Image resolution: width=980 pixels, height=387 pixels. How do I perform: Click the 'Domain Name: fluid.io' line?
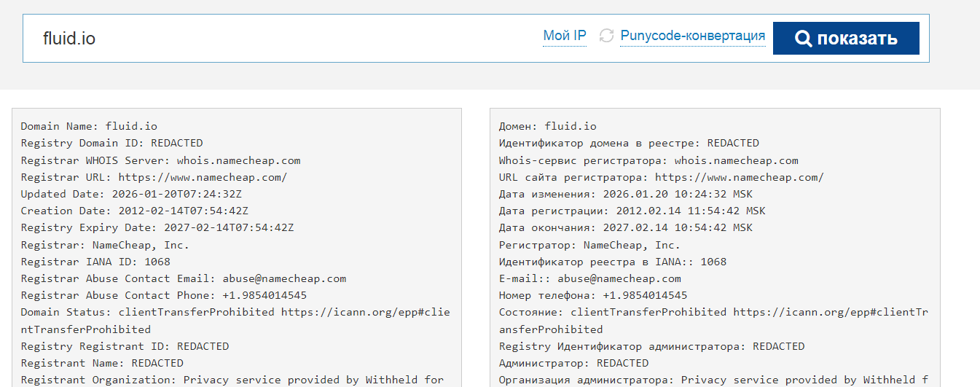point(89,126)
